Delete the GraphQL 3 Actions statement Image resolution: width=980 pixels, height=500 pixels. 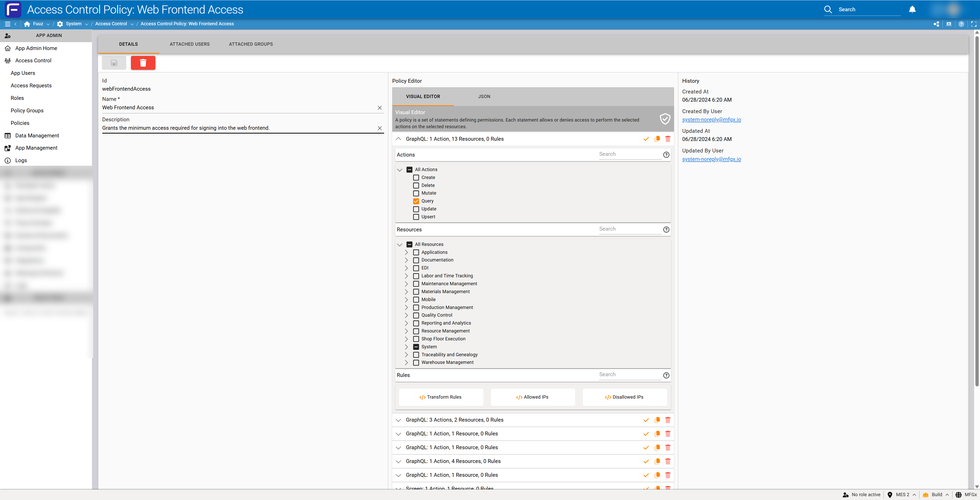(x=668, y=420)
